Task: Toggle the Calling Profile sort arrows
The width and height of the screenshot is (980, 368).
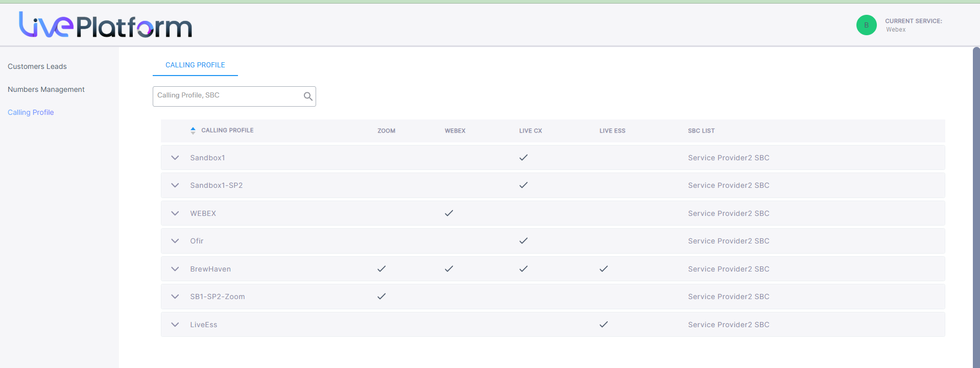Action: click(x=193, y=131)
